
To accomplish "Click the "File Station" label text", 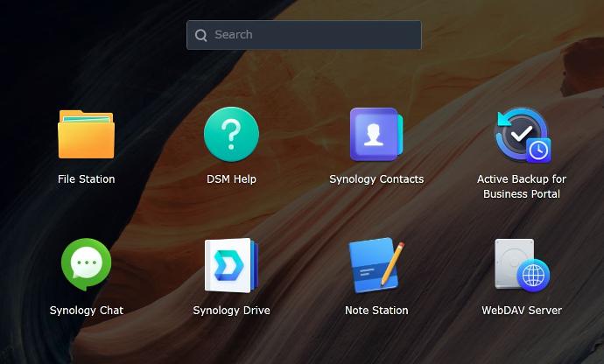I will 87,179.
